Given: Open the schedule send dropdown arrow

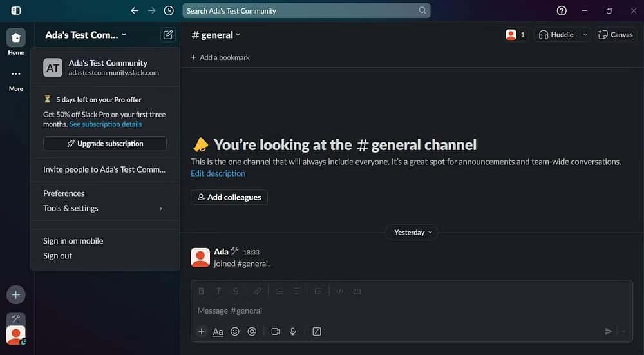Looking at the screenshot, I should click(624, 332).
